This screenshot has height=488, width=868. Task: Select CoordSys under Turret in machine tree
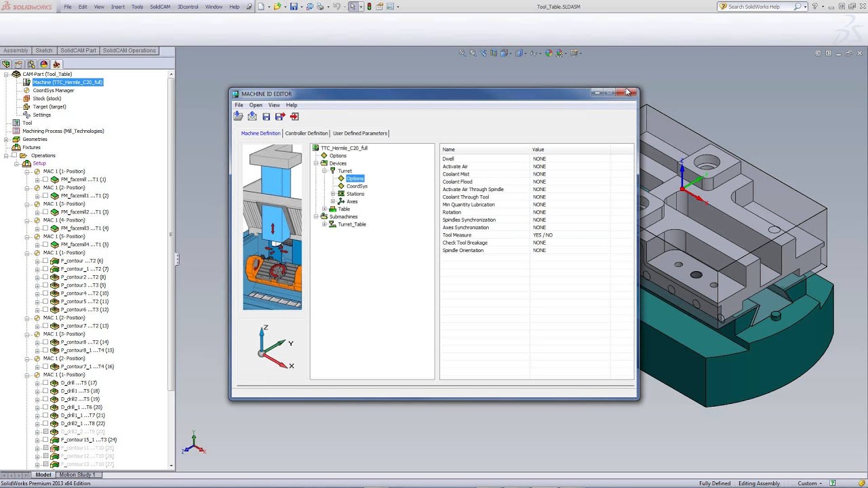pos(357,186)
